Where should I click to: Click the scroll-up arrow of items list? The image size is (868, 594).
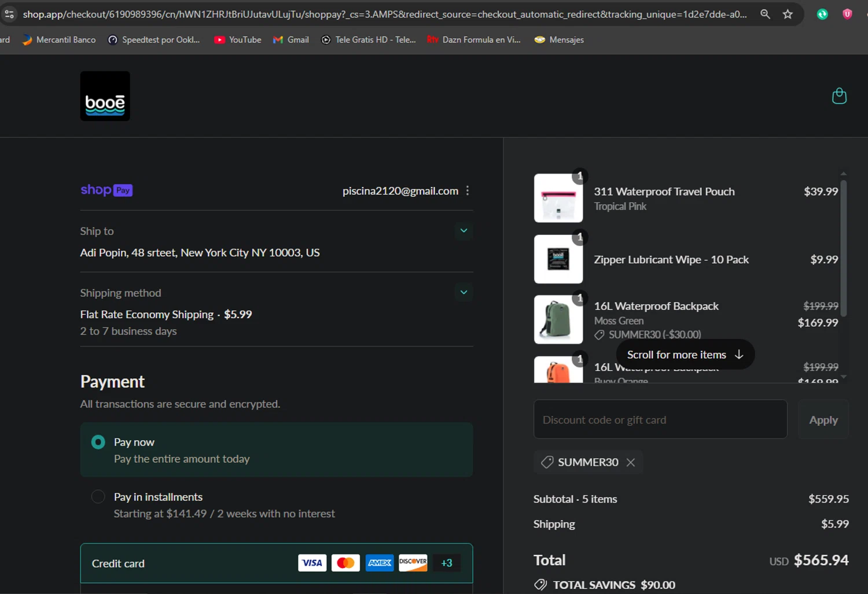(x=844, y=174)
